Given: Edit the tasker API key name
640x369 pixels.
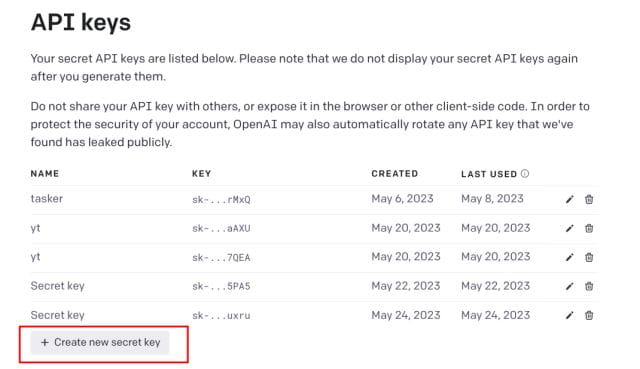Looking at the screenshot, I should [569, 199].
